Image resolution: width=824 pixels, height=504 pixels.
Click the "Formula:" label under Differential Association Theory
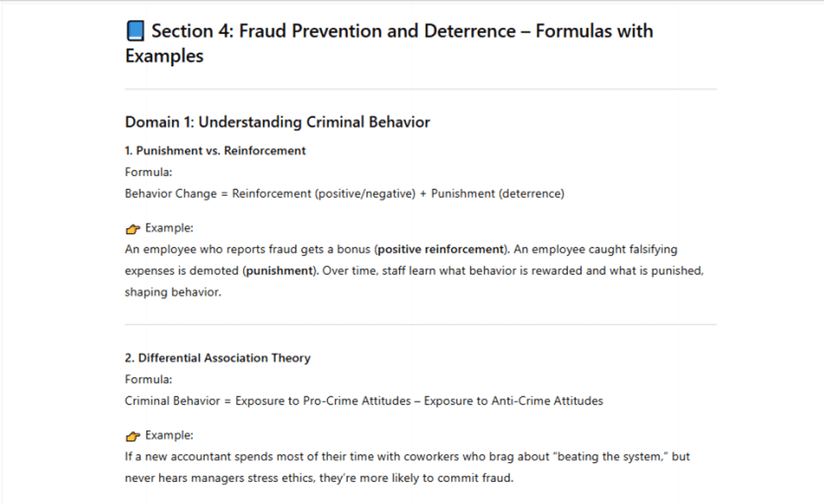[148, 379]
